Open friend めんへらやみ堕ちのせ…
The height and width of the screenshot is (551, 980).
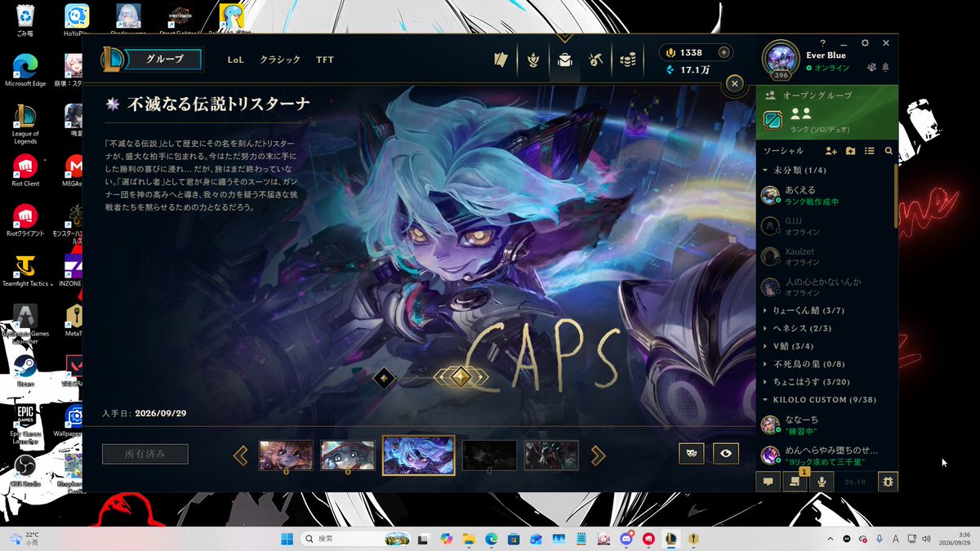[x=825, y=455]
